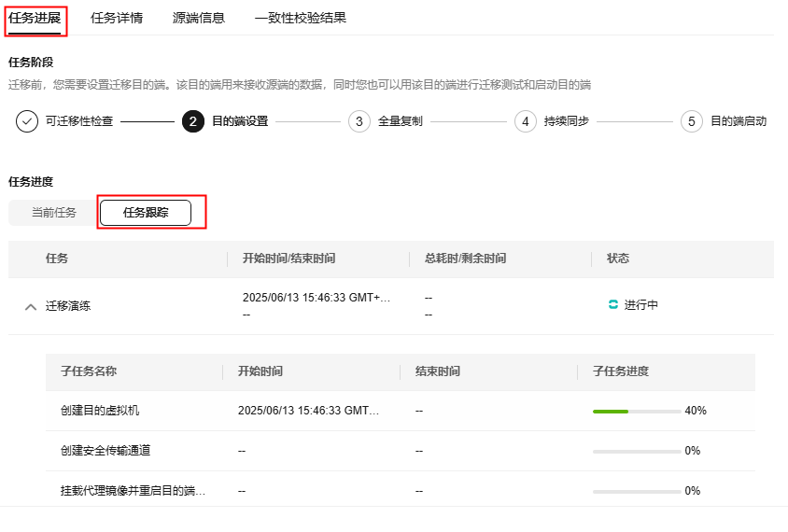This screenshot has height=532, width=788.
Task: Click the 创建安全传输通道 subtask name
Action: 106,451
